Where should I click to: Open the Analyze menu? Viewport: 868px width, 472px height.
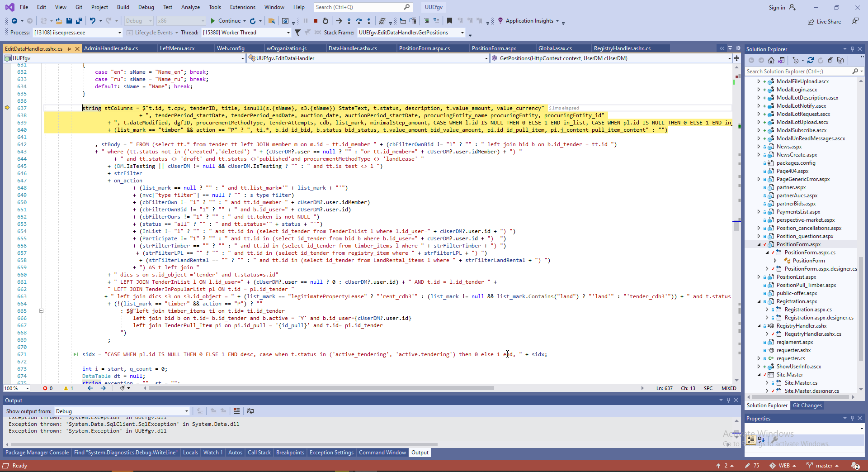click(190, 7)
